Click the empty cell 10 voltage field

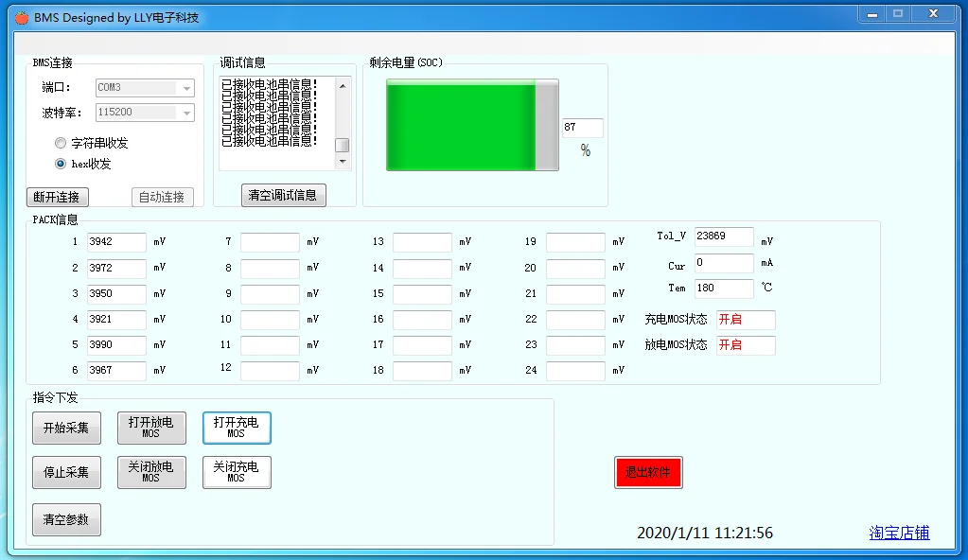tap(270, 319)
